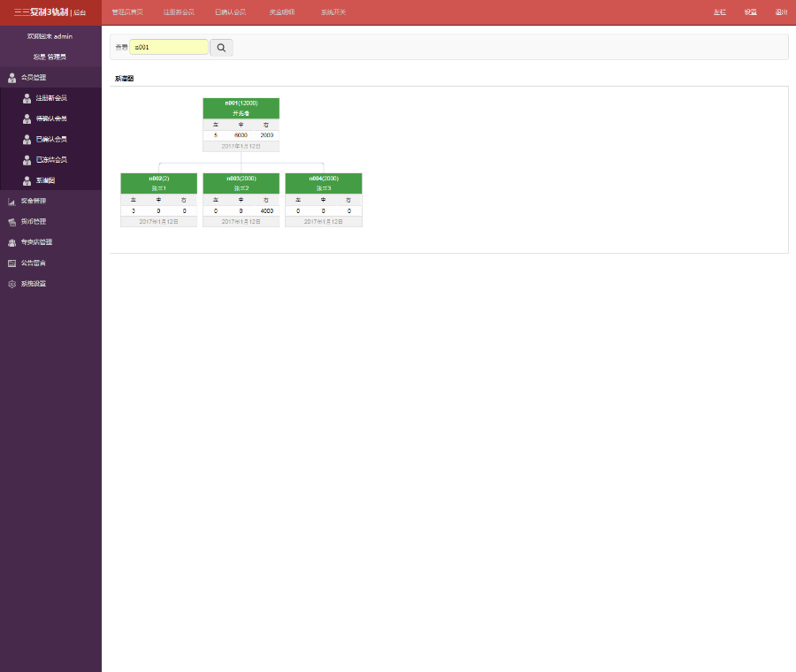Image resolution: width=796 pixels, height=672 pixels.
Task: Collapse the 会员管理 sidebar section
Action: 34,78
